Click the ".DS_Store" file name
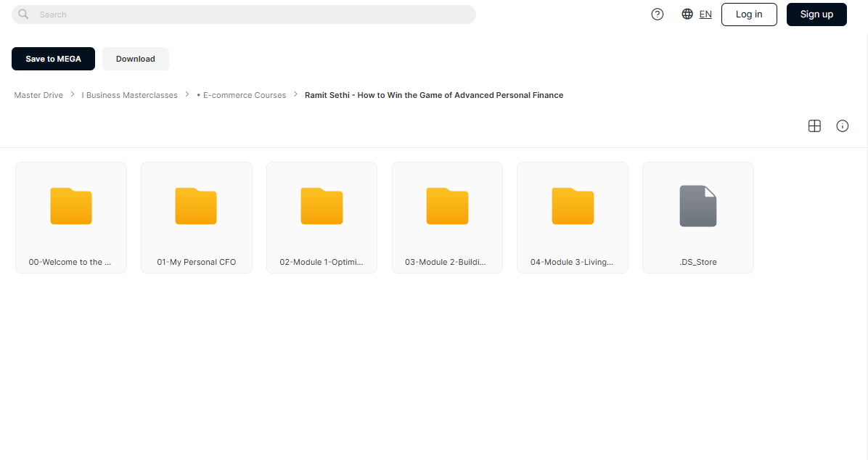868x460 pixels. pos(698,263)
